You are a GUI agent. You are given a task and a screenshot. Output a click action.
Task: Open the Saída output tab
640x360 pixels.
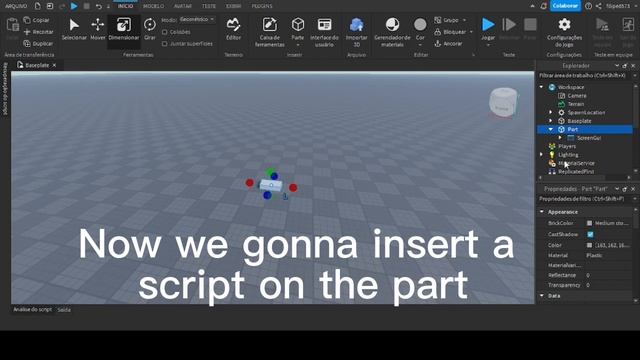coord(64,310)
